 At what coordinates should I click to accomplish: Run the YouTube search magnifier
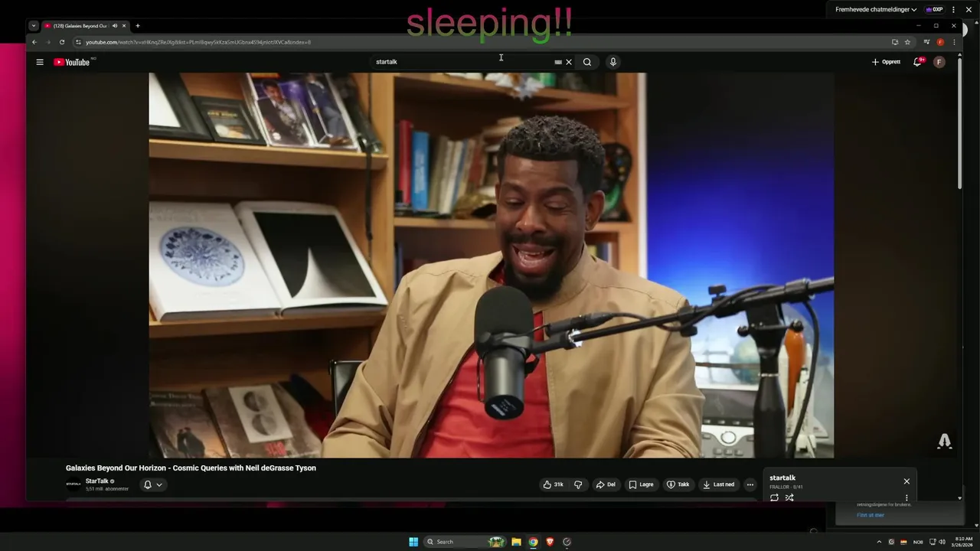point(587,62)
